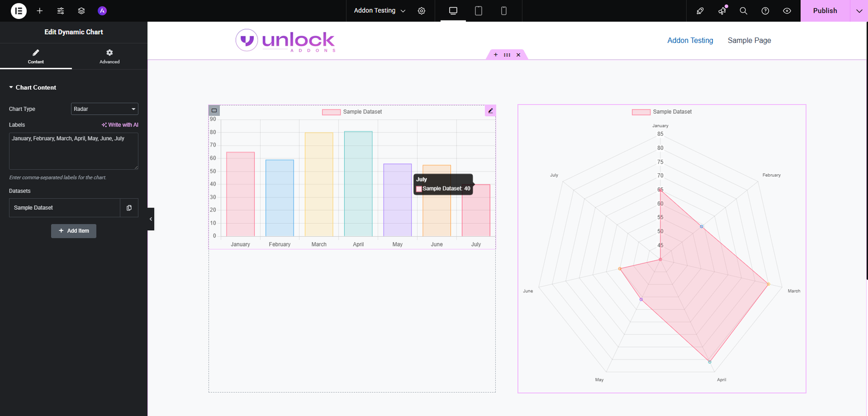Toggle preview changes eye icon

point(787,11)
